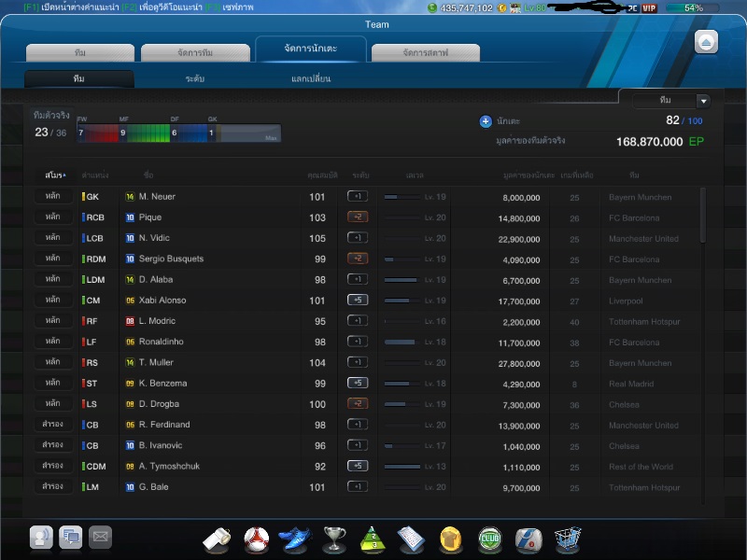The width and height of the screenshot is (747, 560).
Task: Click the green coin icon beside 435,747,102
Action: pos(432,7)
